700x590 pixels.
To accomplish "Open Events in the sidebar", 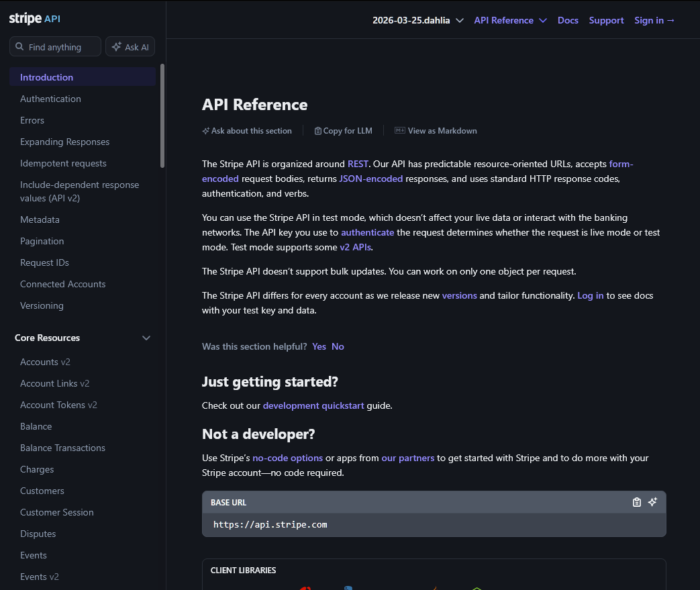I will coord(34,554).
